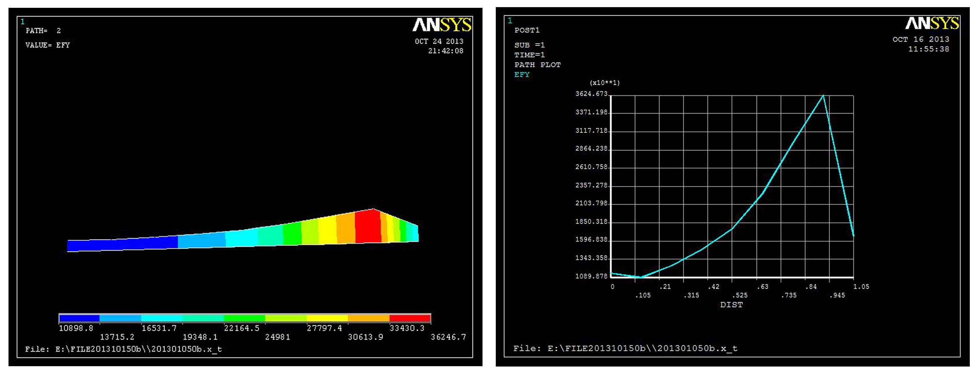
Task: Click the long dark blue band on the contour path
Action: [122, 244]
